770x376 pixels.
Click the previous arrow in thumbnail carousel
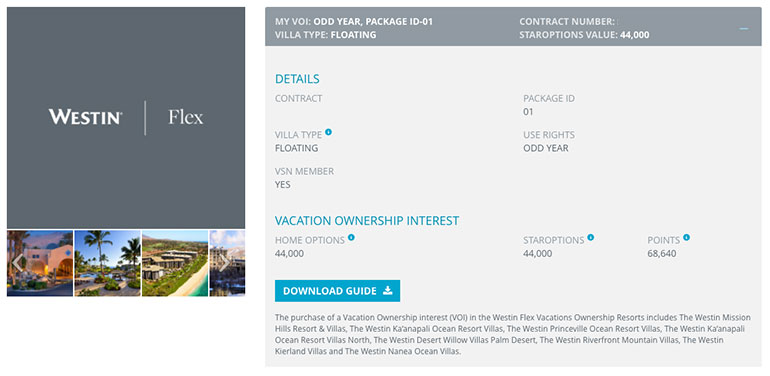point(18,263)
